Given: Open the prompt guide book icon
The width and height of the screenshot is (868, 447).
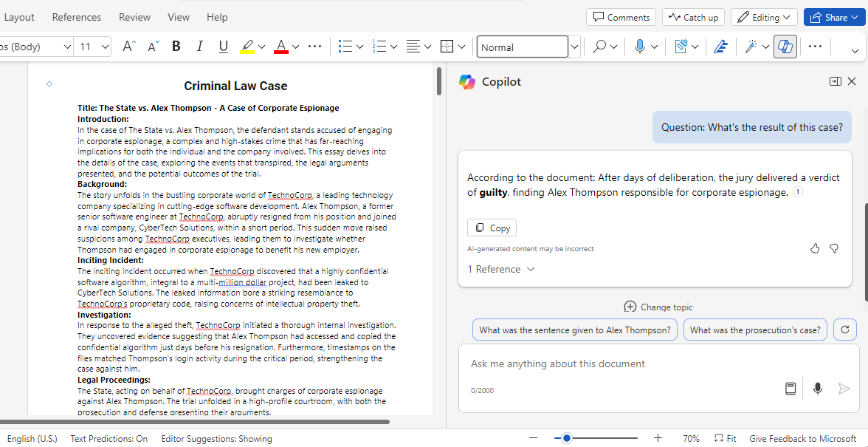Looking at the screenshot, I should 790,389.
